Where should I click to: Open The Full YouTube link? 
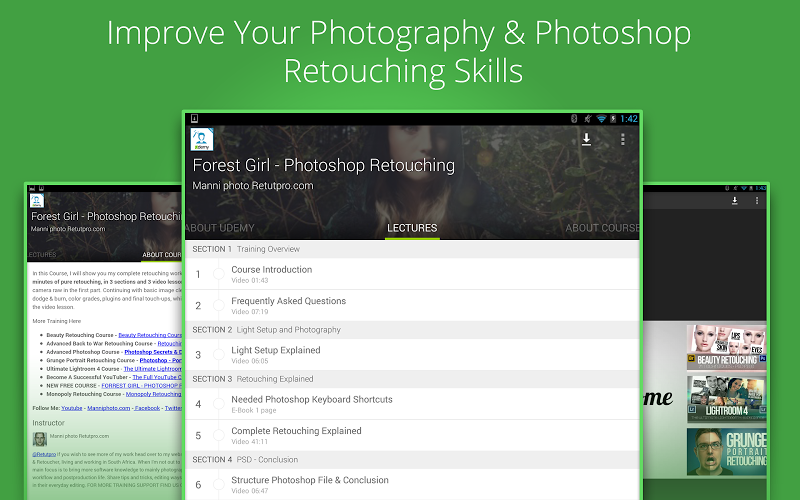(157, 377)
